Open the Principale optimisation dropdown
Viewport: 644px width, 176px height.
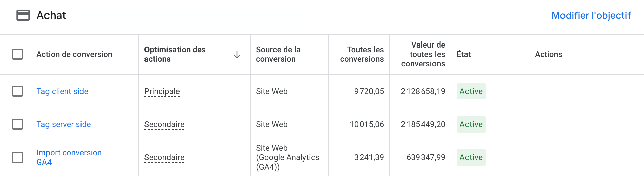(162, 92)
